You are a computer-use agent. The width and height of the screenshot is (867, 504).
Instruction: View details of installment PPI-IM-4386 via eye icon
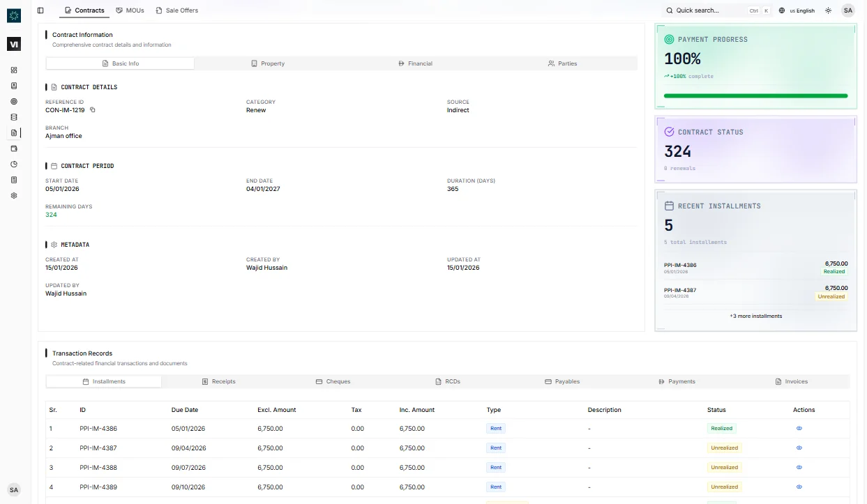click(x=799, y=428)
